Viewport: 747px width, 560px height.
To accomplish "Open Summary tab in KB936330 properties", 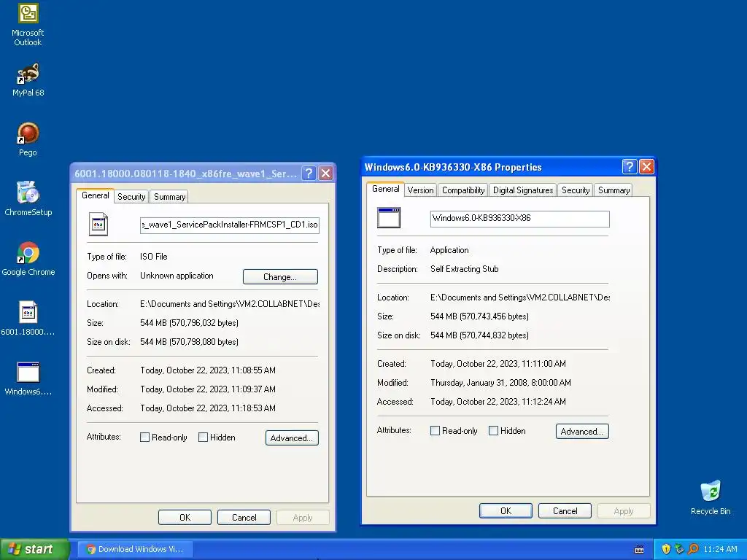I will click(x=614, y=190).
